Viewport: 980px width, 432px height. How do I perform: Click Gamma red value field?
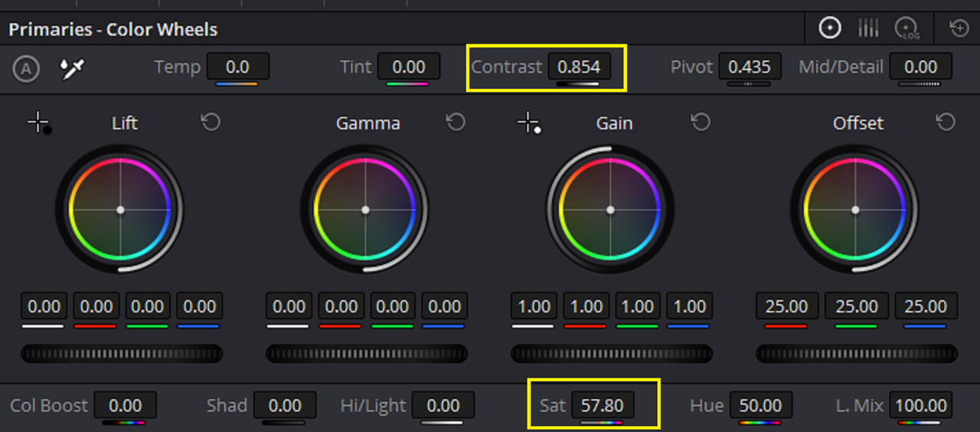click(341, 306)
